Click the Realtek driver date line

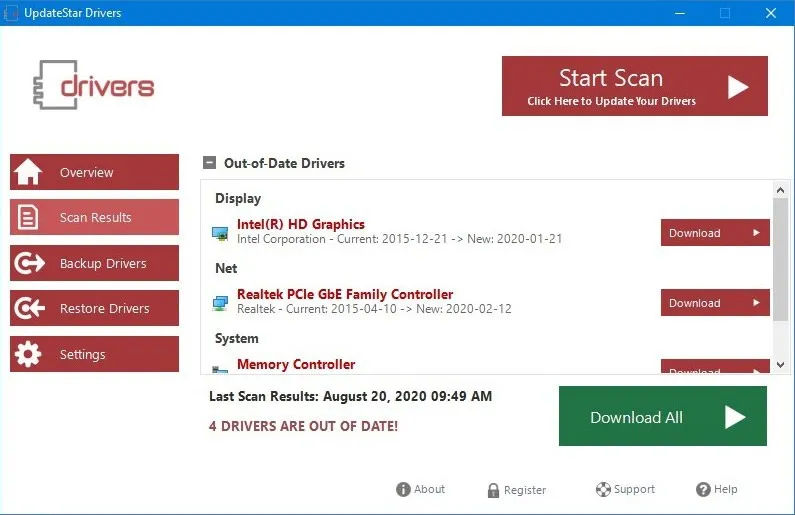coord(374,309)
